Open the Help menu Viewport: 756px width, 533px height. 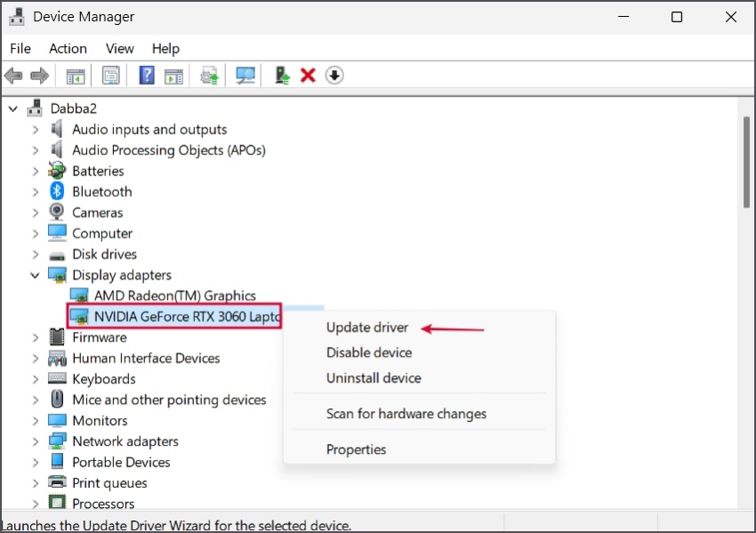point(165,49)
